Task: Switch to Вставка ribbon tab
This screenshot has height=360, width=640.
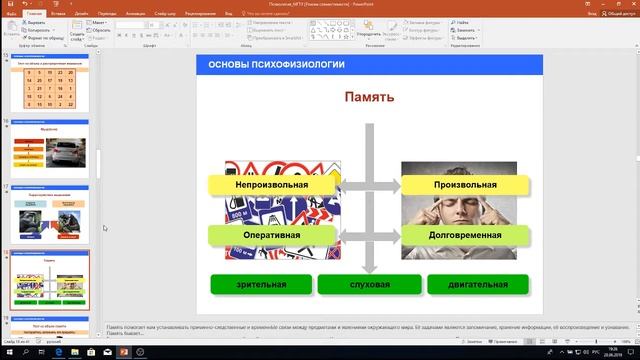Action: coord(58,13)
